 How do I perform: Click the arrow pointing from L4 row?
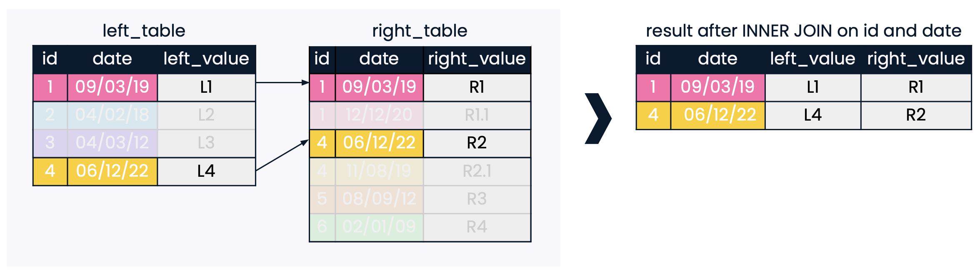point(282,155)
